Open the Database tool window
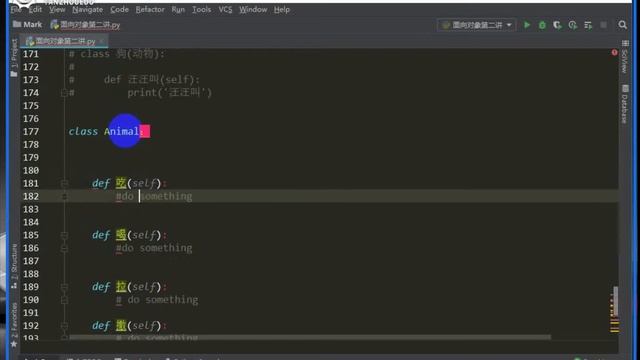This screenshot has width=640, height=360. point(625,104)
